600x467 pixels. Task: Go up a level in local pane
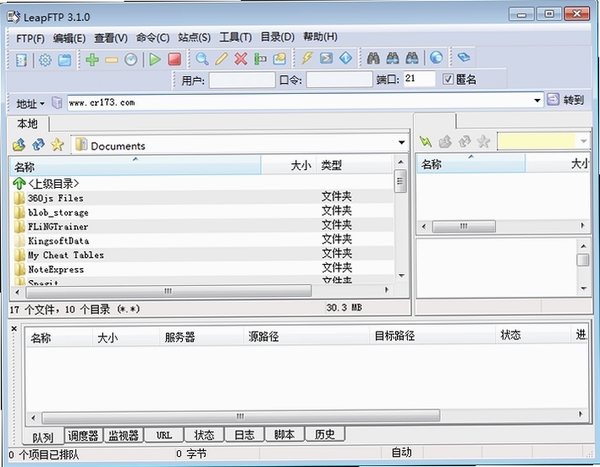(x=19, y=145)
